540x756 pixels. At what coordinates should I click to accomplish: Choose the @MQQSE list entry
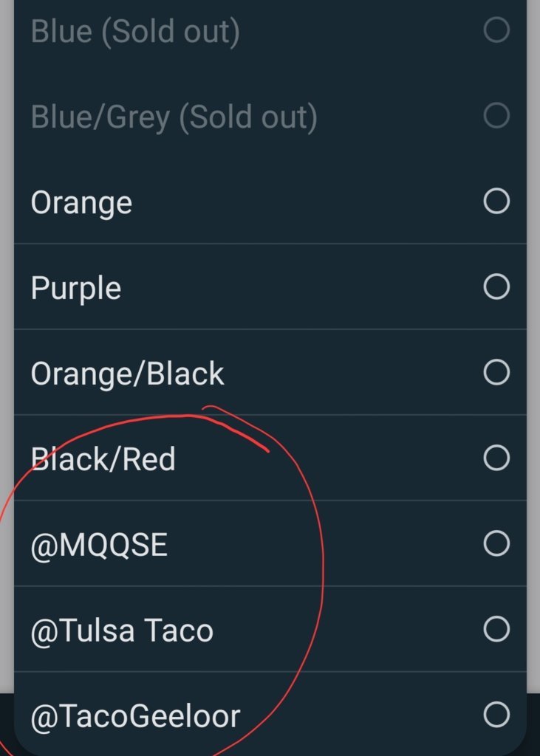coord(270,543)
